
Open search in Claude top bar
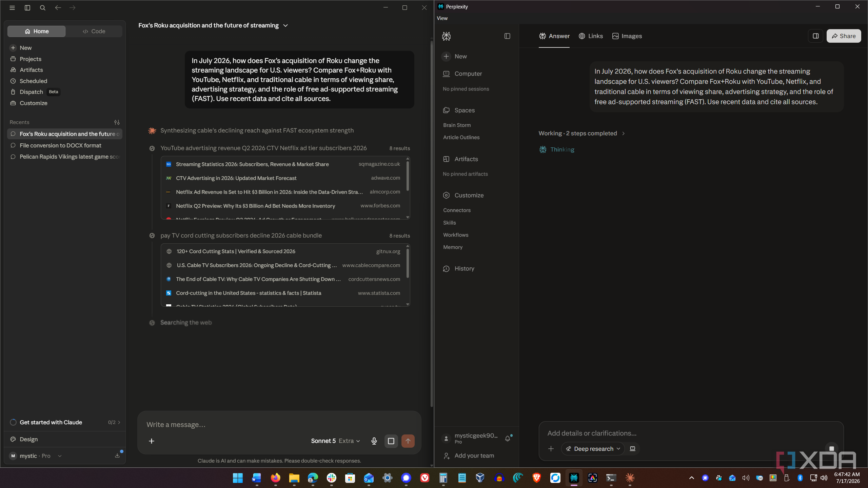(43, 7)
